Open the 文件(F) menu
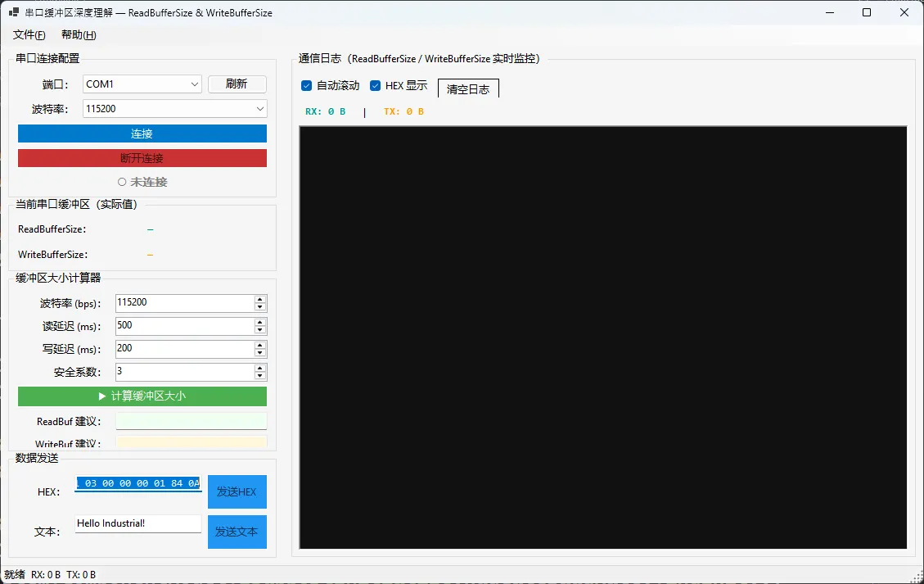Screen dimensions: 924x584 tap(29, 35)
